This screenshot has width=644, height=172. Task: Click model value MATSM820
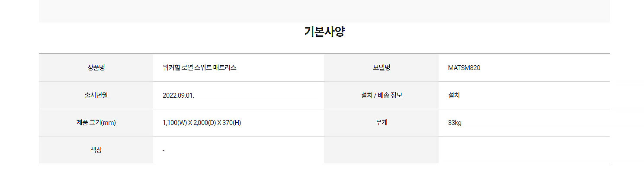pos(464,68)
